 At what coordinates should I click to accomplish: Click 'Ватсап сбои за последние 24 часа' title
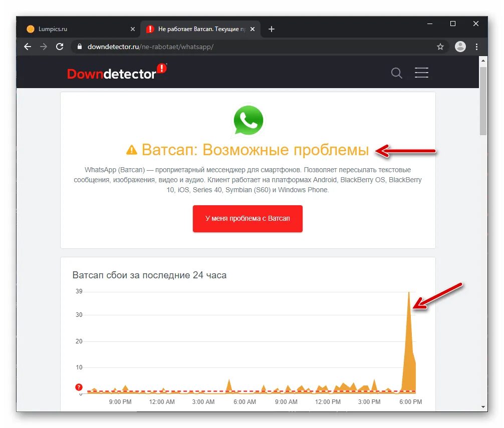tap(149, 275)
